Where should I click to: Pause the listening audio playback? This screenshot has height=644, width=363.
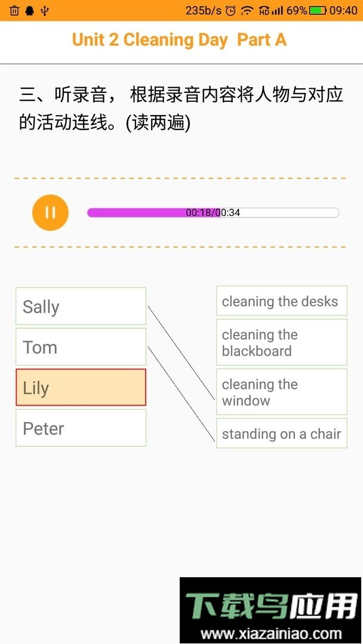50,213
